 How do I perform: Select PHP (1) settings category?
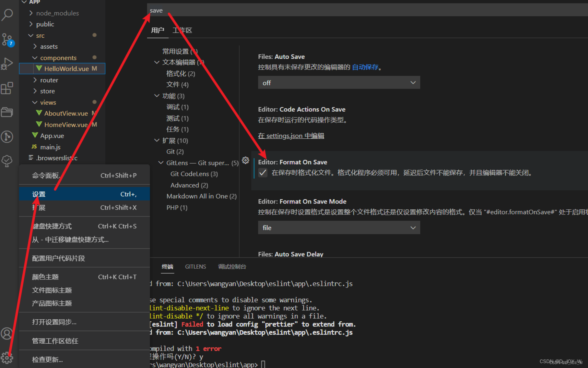coord(177,207)
